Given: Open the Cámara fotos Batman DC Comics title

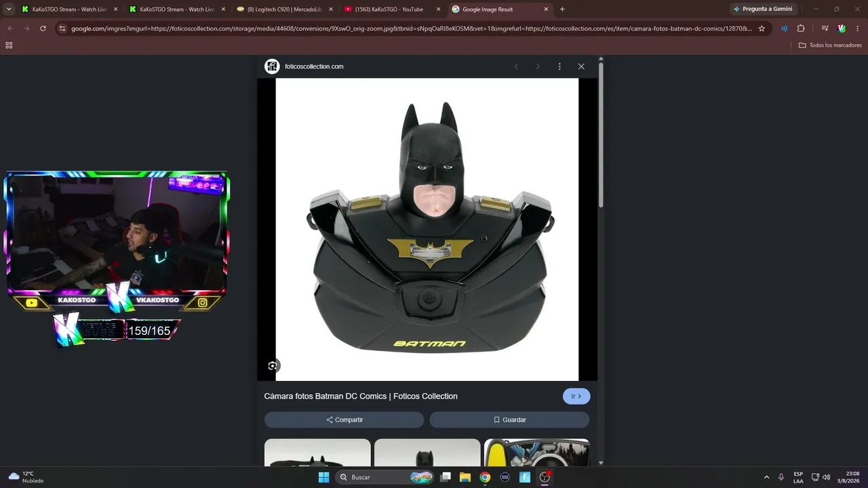Looking at the screenshot, I should pyautogui.click(x=361, y=396).
